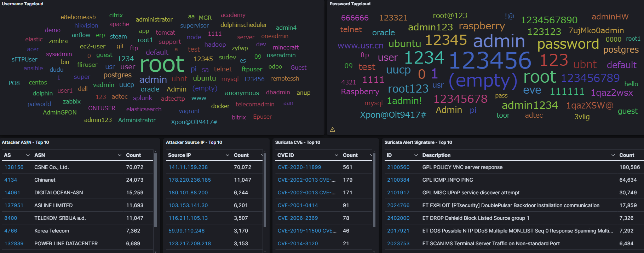The width and height of the screenshot is (644, 253).
Task: Select CVE-2001-0414 entry
Action: click(298, 205)
